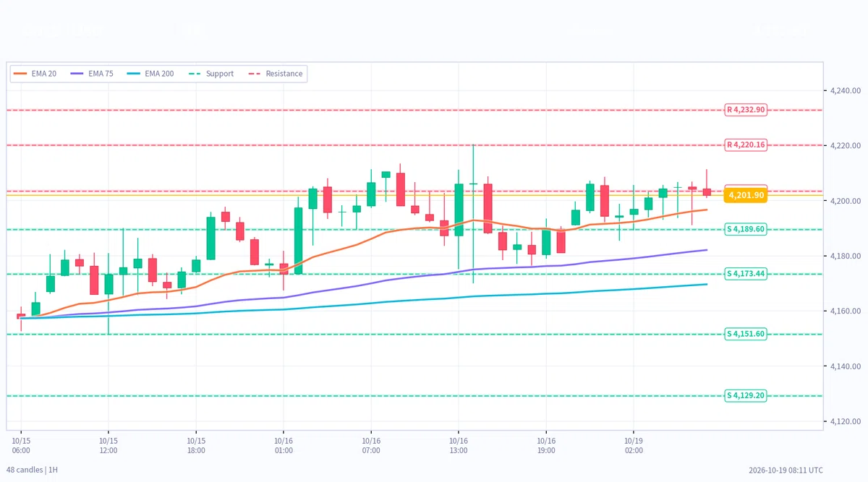Toggle the Support legend entry

click(210, 74)
